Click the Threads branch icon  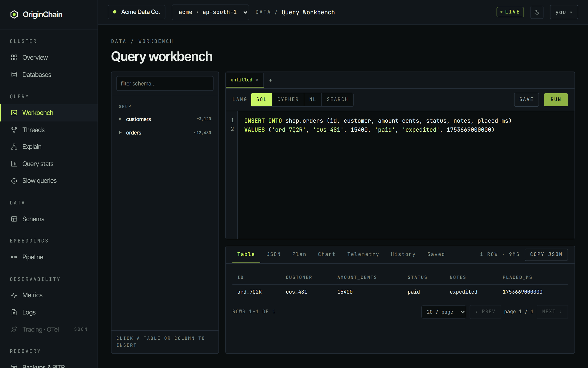(14, 130)
